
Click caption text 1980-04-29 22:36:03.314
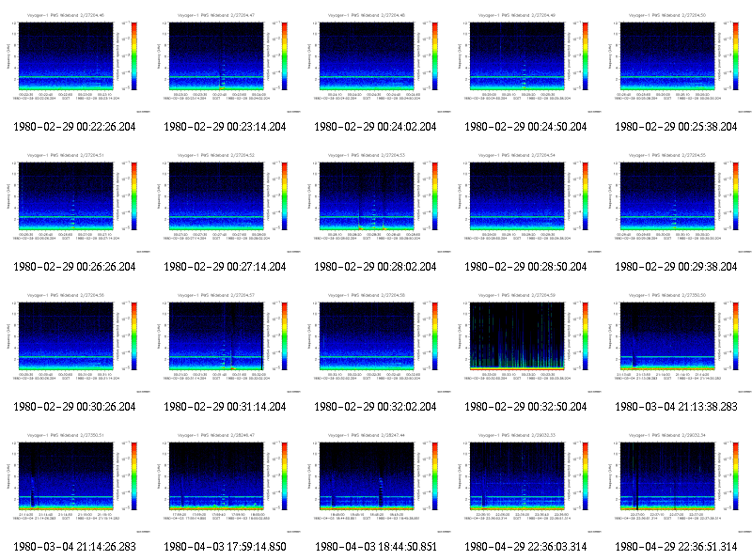coord(526,547)
